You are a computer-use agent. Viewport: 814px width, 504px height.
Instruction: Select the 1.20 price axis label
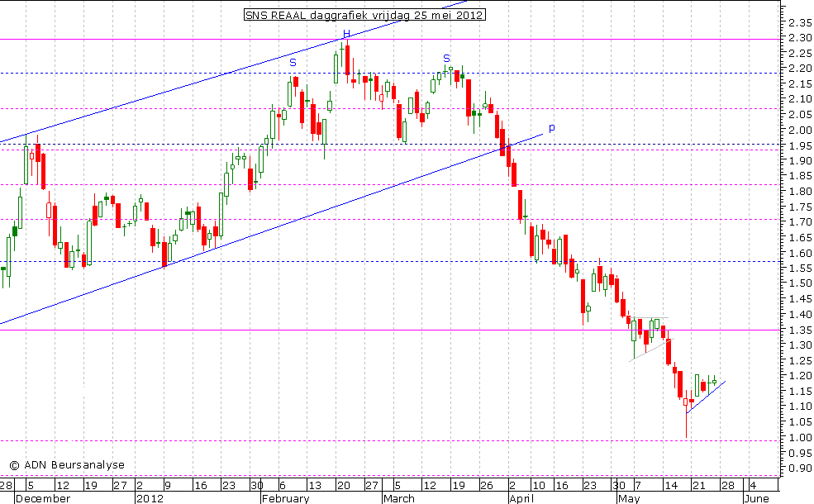pyautogui.click(x=799, y=376)
